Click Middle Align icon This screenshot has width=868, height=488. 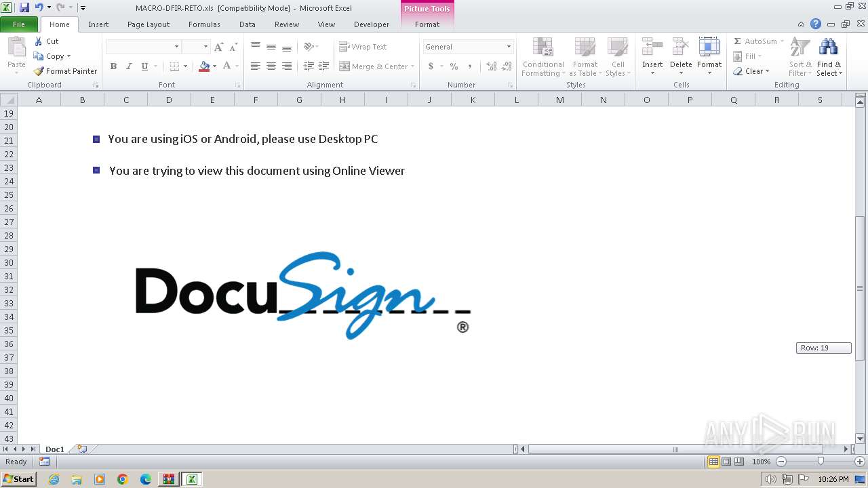[x=271, y=47]
